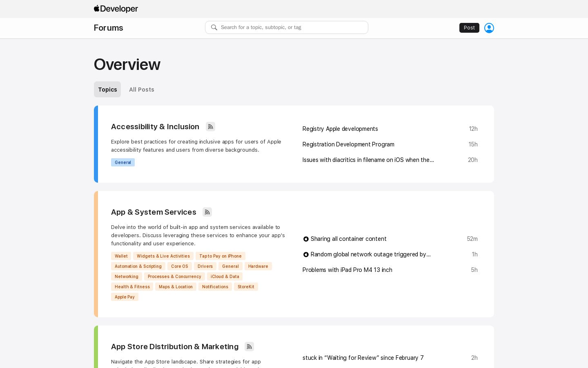Open the Forums home link
This screenshot has height=368, width=588.
pyautogui.click(x=109, y=28)
